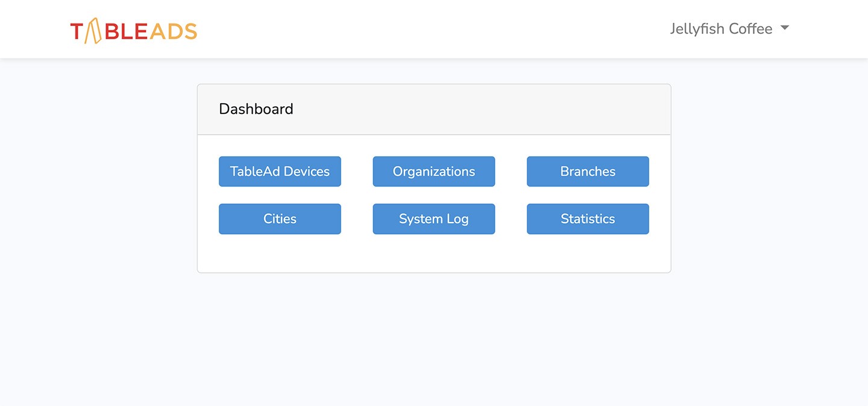This screenshot has width=868, height=406.
Task: Open Statistics
Action: pos(588,218)
